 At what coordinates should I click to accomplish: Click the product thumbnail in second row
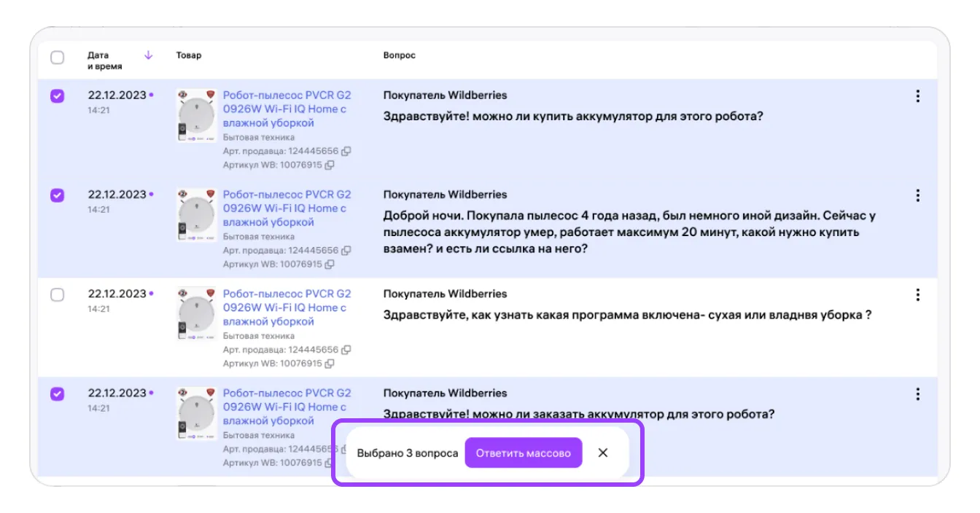[x=197, y=215]
